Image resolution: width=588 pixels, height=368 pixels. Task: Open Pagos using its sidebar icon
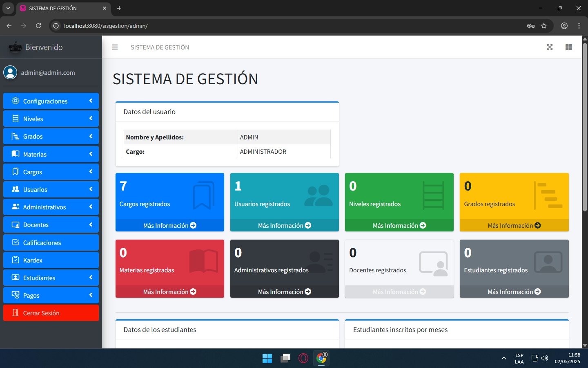tap(15, 295)
